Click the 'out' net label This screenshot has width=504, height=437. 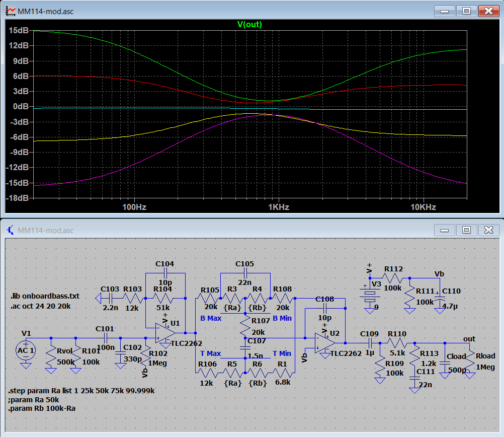pyautogui.click(x=469, y=339)
